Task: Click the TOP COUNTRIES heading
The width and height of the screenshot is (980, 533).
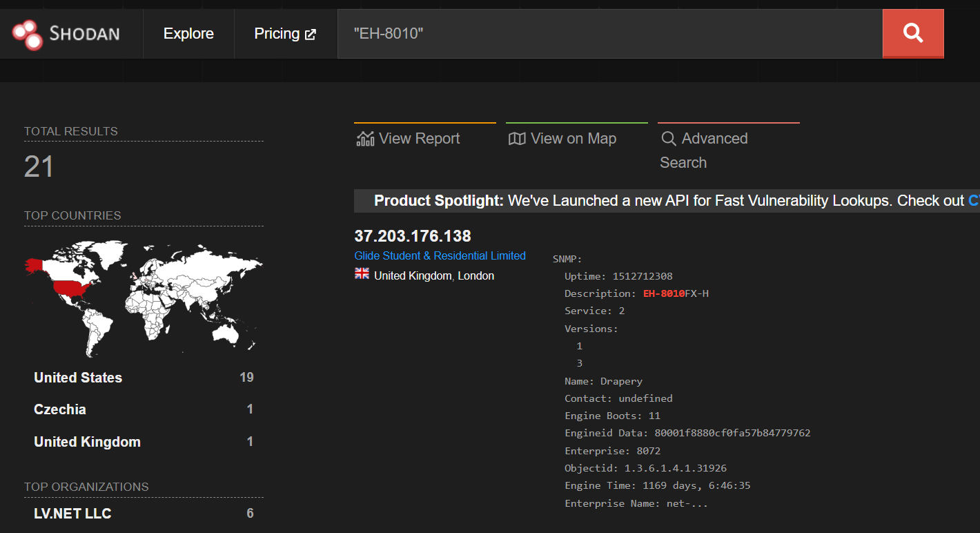Action: coord(72,215)
